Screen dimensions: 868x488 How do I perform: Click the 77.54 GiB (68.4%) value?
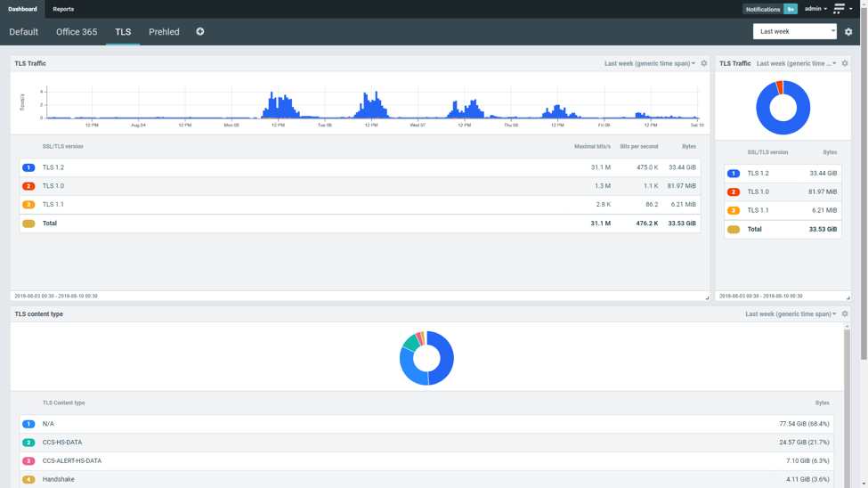pyautogui.click(x=804, y=424)
